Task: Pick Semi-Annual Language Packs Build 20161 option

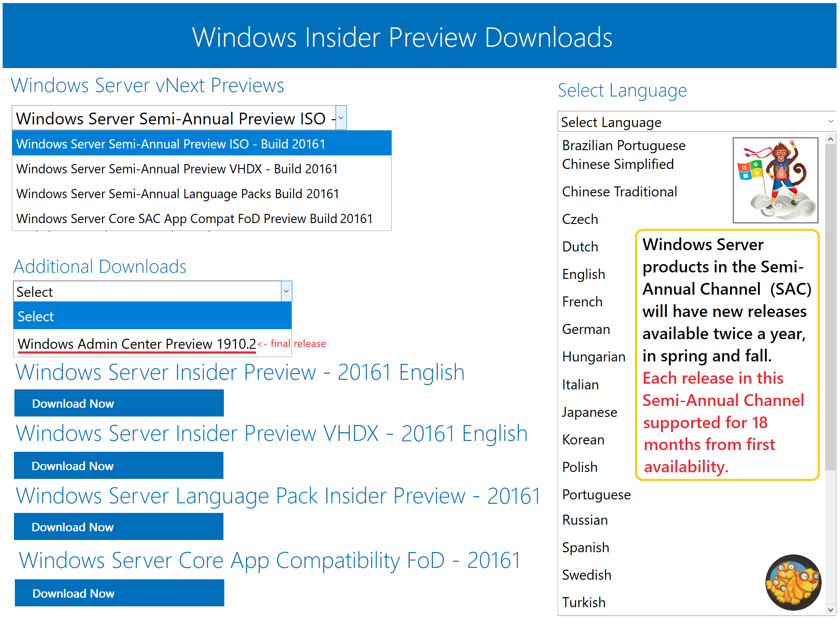Action: pyautogui.click(x=177, y=194)
